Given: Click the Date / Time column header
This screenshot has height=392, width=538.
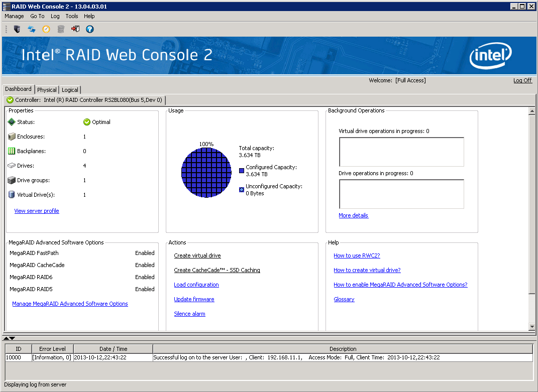Looking at the screenshot, I should (x=113, y=349).
